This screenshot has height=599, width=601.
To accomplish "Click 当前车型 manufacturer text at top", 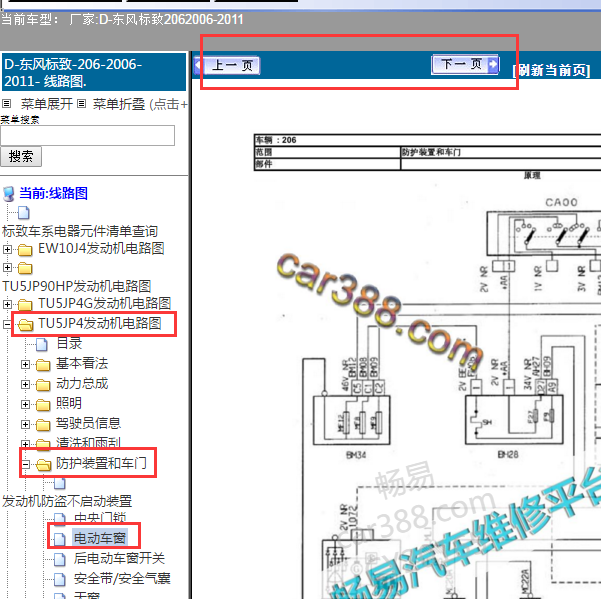I will tap(122, 19).
